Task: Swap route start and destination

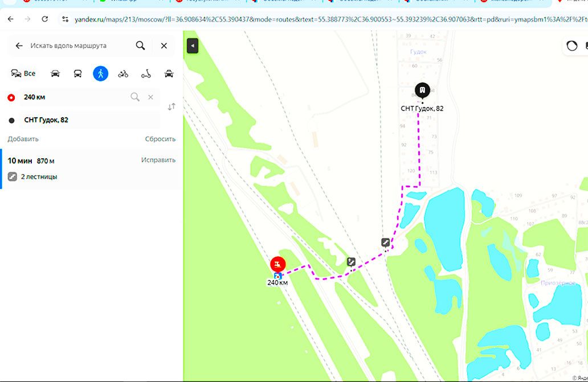Action: coord(171,106)
